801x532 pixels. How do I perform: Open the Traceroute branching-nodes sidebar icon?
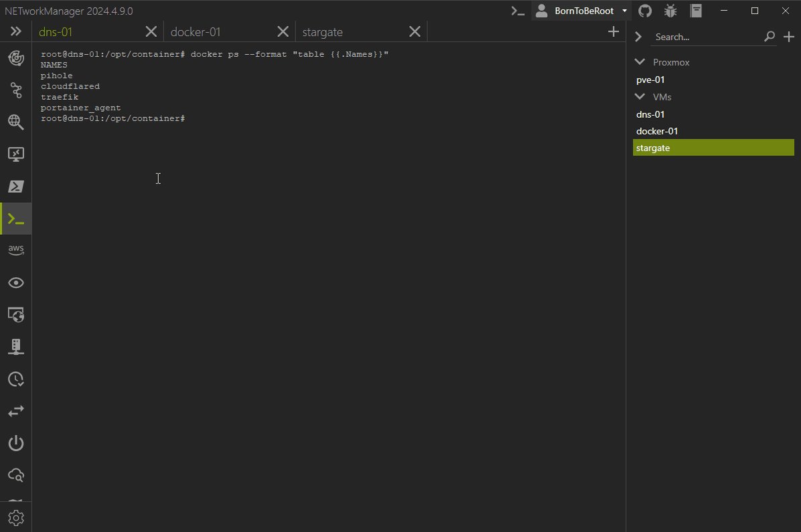tap(16, 90)
